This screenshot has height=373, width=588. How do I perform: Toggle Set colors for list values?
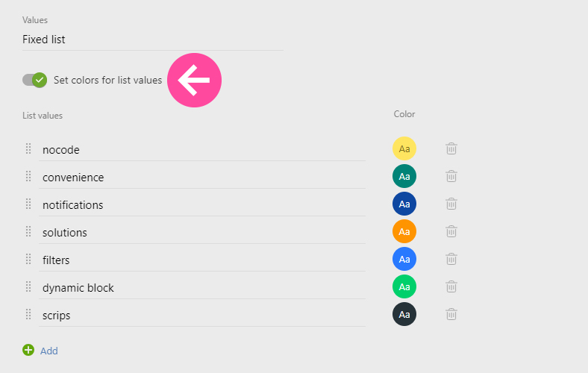coord(34,80)
